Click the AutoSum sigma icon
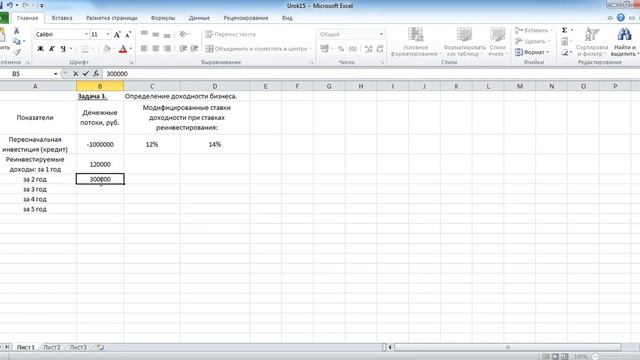This screenshot has width=640, height=360. tap(564, 30)
